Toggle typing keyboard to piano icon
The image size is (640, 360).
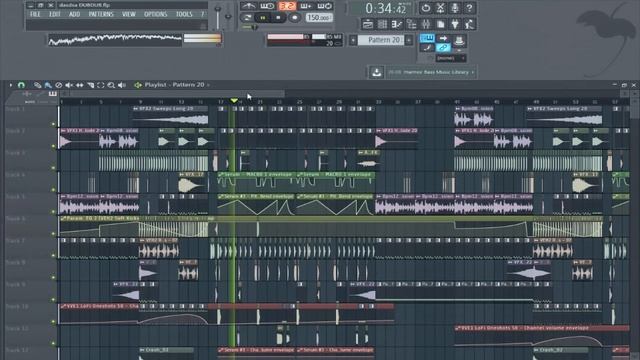[x=427, y=38]
